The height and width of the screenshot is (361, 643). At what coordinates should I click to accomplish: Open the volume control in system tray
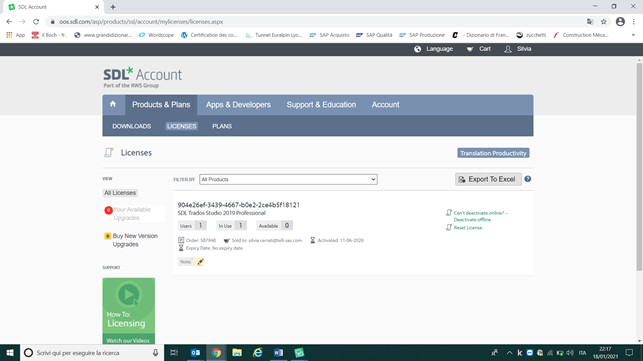(570, 353)
